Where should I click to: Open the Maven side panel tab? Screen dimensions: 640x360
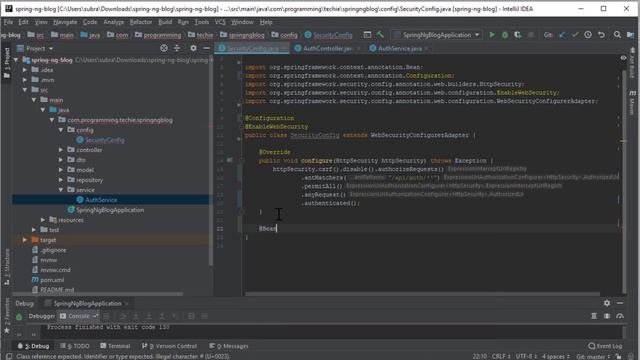(x=632, y=102)
